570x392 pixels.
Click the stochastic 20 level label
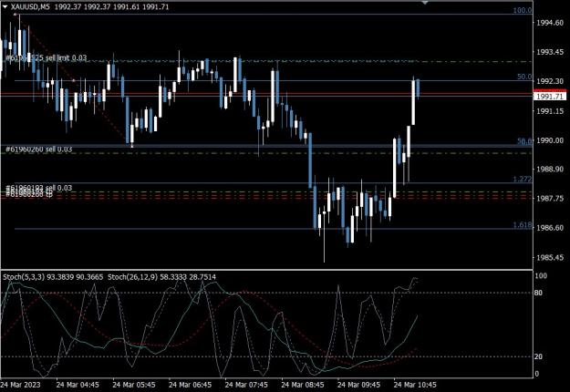pos(538,356)
